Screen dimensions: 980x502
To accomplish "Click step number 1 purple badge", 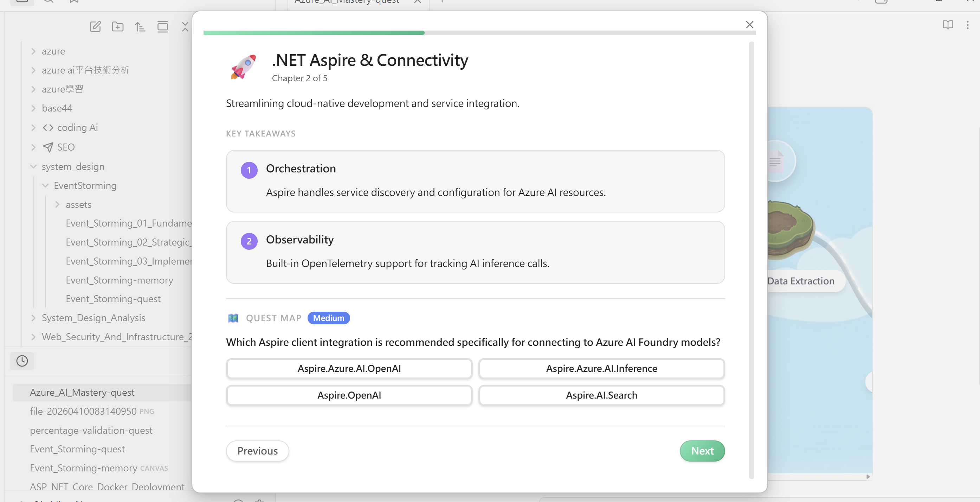I will pyautogui.click(x=249, y=170).
